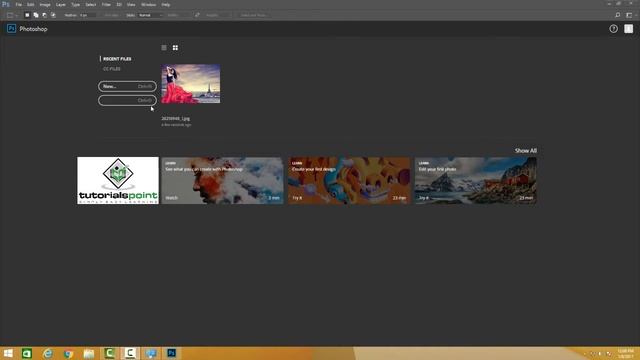Open the Window menu
Image resolution: width=640 pixels, height=360 pixels.
pyautogui.click(x=148, y=4)
